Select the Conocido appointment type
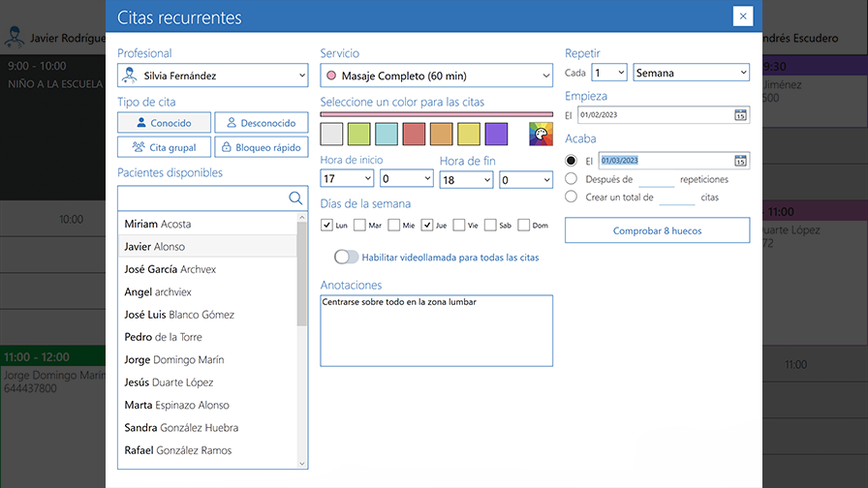868x488 pixels. [165, 123]
